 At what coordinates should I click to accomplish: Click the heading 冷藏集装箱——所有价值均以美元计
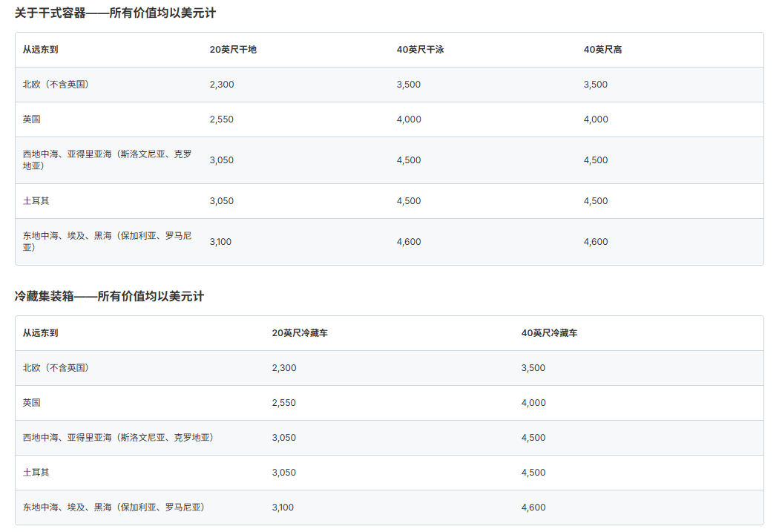(x=109, y=296)
